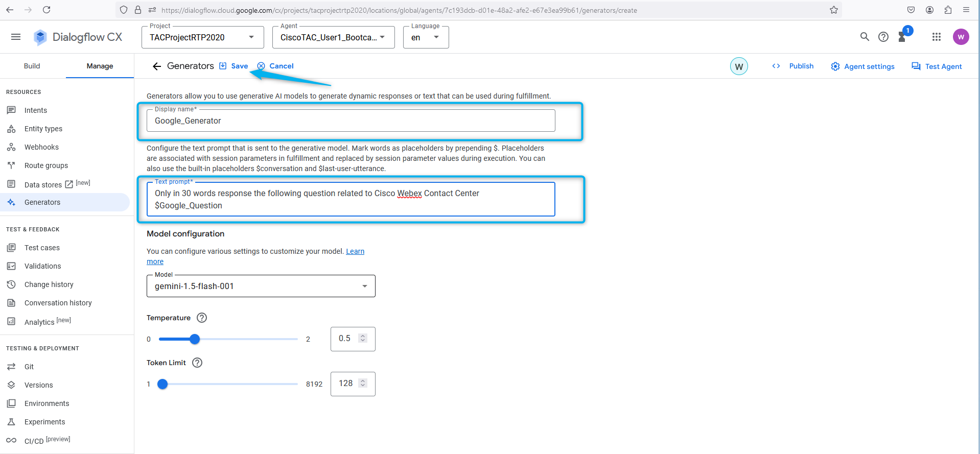Open the browser extensions icon
Viewport: 980px width, 454px height.
click(x=948, y=10)
